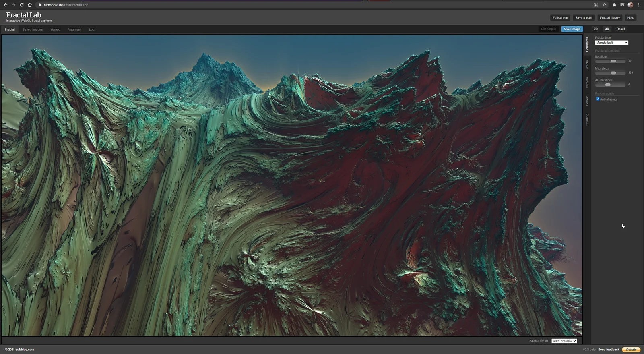Screen dimensions: 644x354
Task: Click the site lock icon in address bar
Action: (x=39, y=5)
